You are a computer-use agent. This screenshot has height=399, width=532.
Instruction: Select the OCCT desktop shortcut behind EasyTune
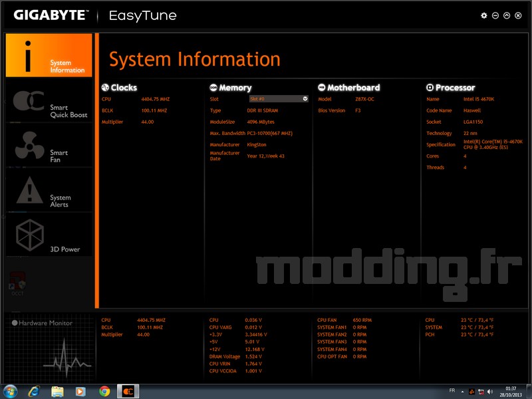pyautogui.click(x=17, y=284)
